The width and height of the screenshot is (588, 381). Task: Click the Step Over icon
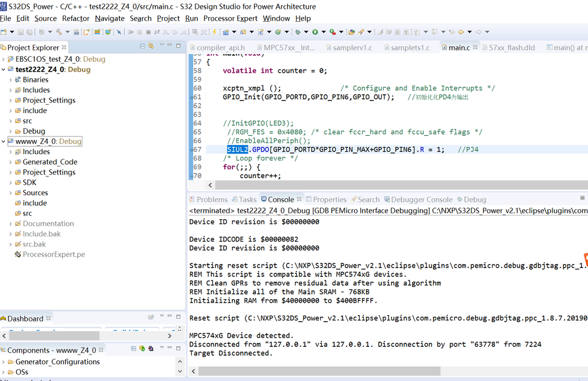175,32
